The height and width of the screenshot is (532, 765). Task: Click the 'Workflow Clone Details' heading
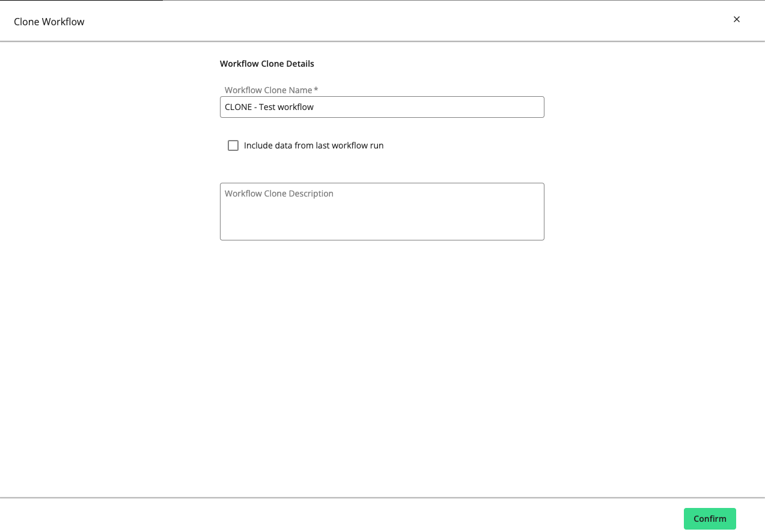pos(267,64)
